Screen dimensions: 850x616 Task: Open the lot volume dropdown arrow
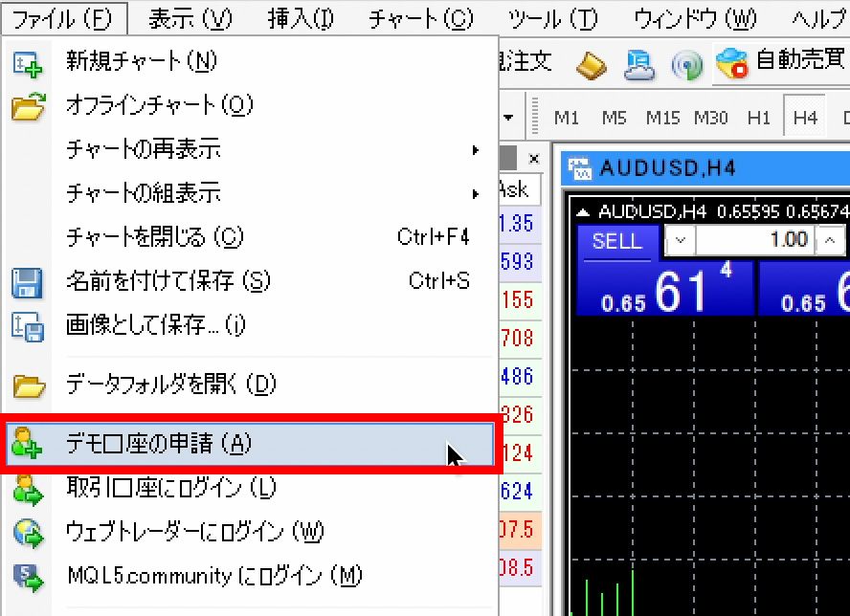681,240
